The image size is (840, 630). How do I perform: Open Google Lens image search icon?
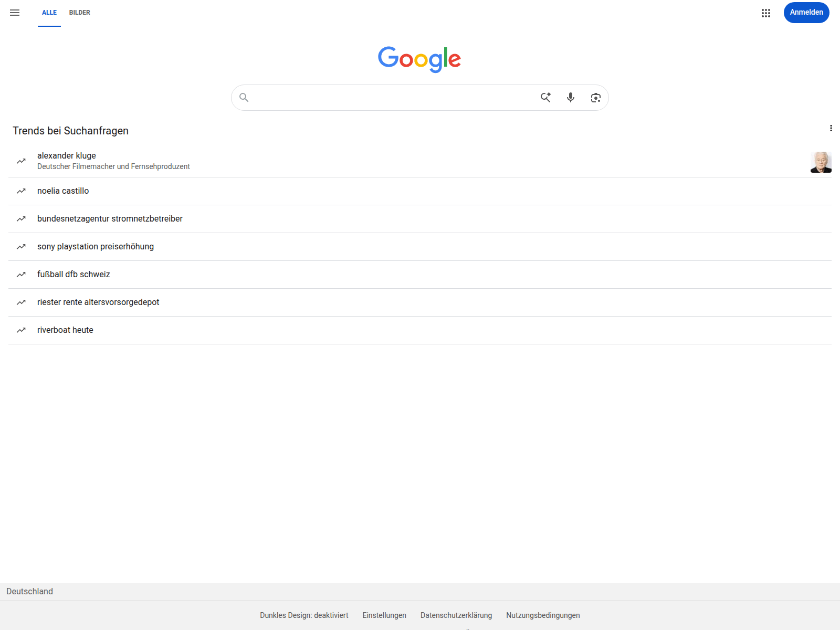coord(595,98)
